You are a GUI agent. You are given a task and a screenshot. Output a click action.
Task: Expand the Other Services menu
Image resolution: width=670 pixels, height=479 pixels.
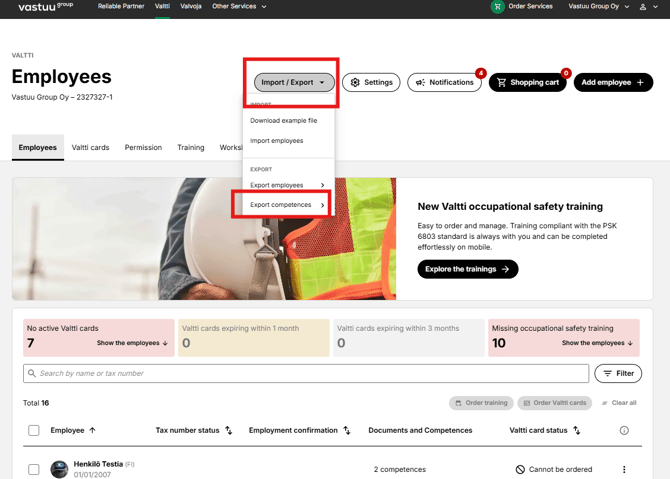pos(239,6)
